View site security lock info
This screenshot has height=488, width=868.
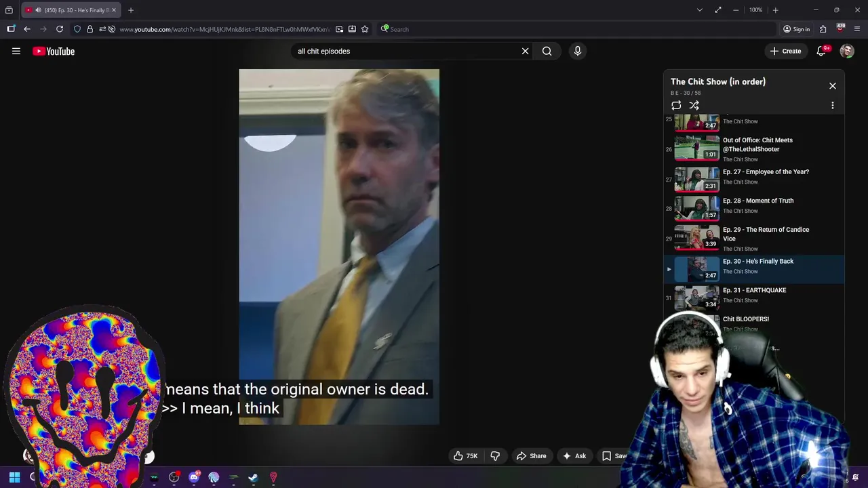(x=90, y=29)
